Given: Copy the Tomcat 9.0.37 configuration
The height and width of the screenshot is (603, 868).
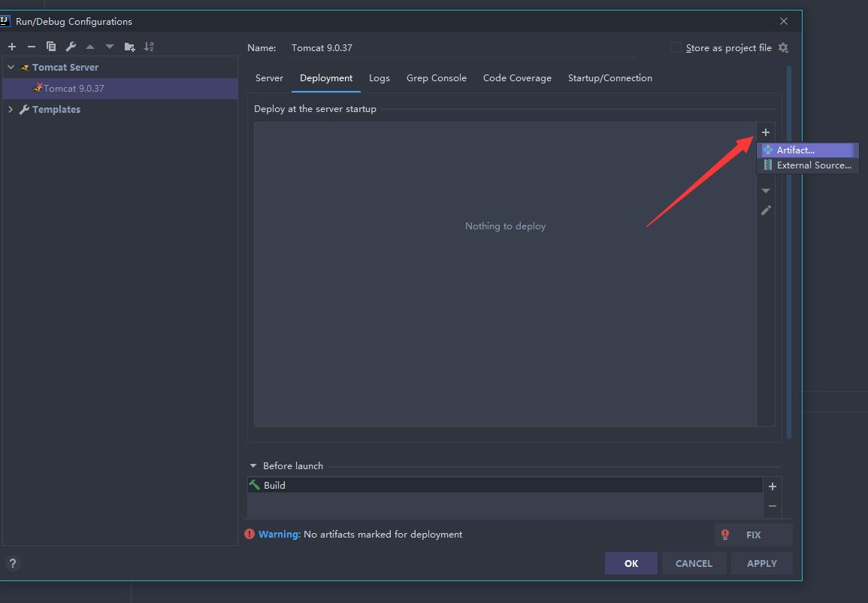Looking at the screenshot, I should tap(51, 46).
